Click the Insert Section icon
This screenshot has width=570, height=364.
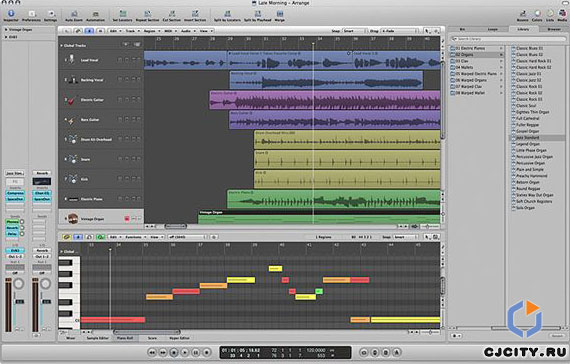(195, 15)
